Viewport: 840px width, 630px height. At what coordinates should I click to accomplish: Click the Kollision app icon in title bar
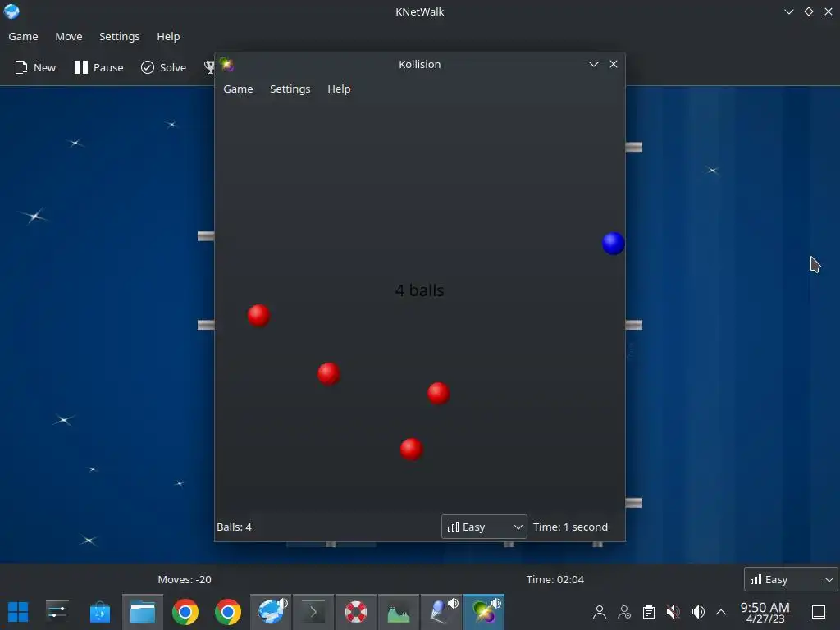pos(226,64)
